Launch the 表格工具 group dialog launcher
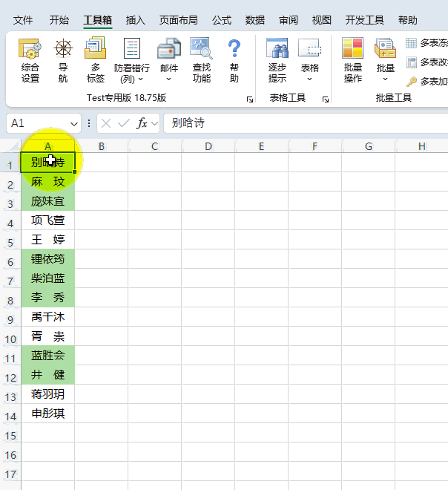448x490 pixels. point(326,99)
